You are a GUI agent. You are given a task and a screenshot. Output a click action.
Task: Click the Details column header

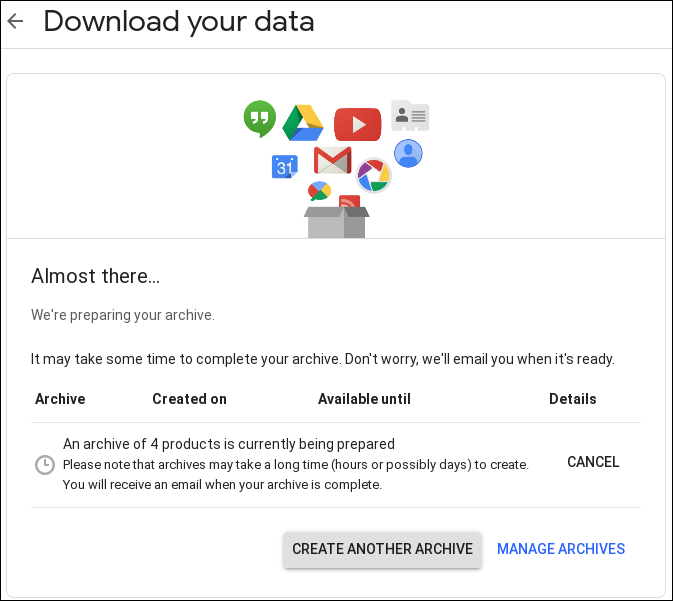tap(573, 399)
